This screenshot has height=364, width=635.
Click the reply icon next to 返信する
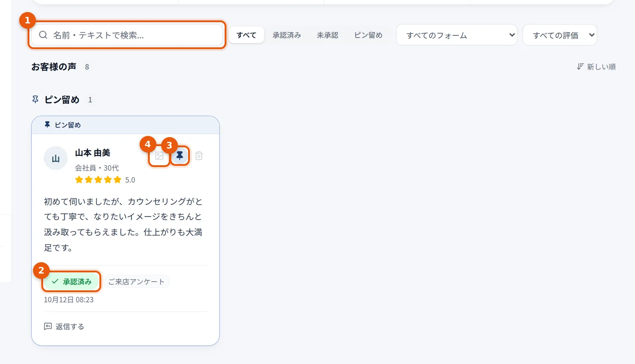pyautogui.click(x=48, y=326)
